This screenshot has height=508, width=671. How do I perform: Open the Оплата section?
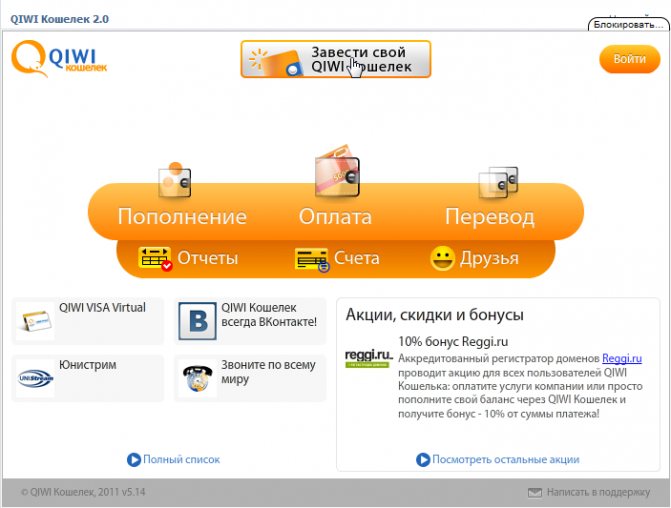tap(336, 216)
